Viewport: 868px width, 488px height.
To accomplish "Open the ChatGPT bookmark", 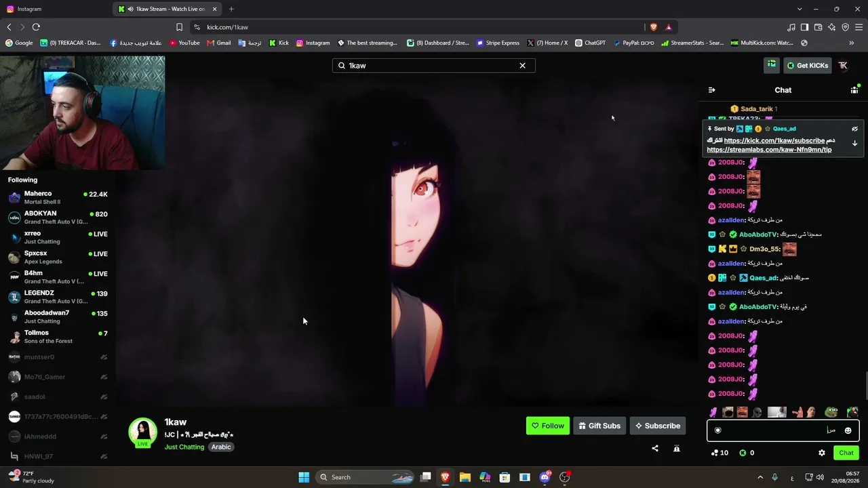I will coord(590,43).
